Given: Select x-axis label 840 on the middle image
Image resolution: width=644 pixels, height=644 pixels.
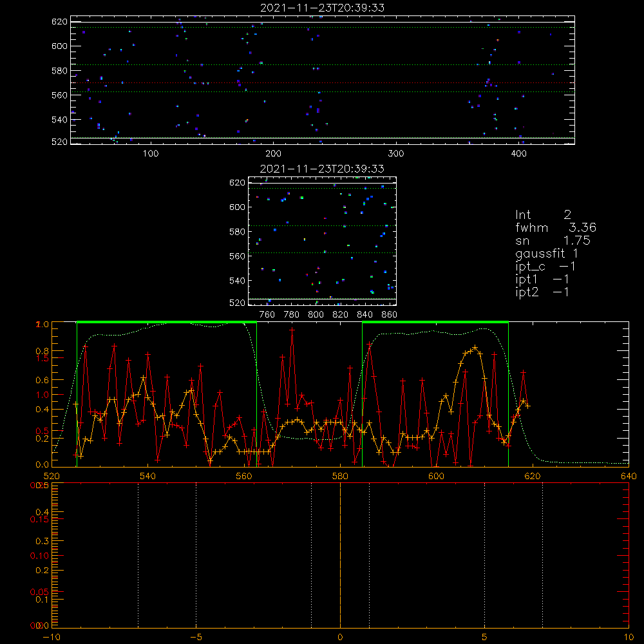Looking at the screenshot, I should pyautogui.click(x=365, y=315).
